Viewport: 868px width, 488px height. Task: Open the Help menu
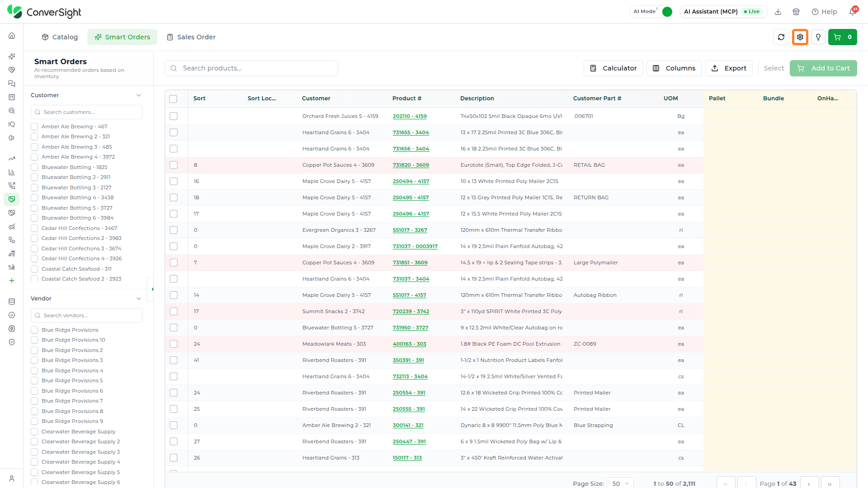tap(824, 12)
